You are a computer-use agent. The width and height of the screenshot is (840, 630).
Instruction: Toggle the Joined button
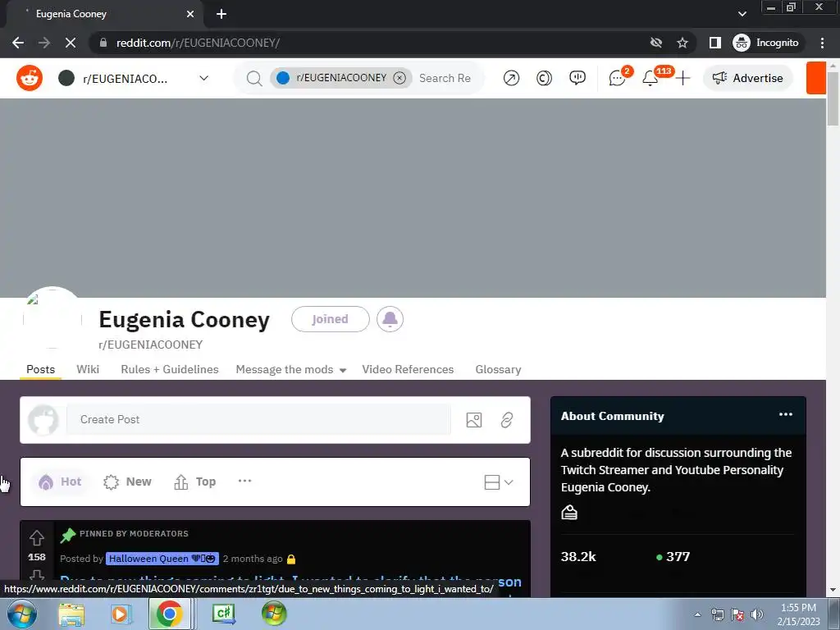pyautogui.click(x=331, y=319)
